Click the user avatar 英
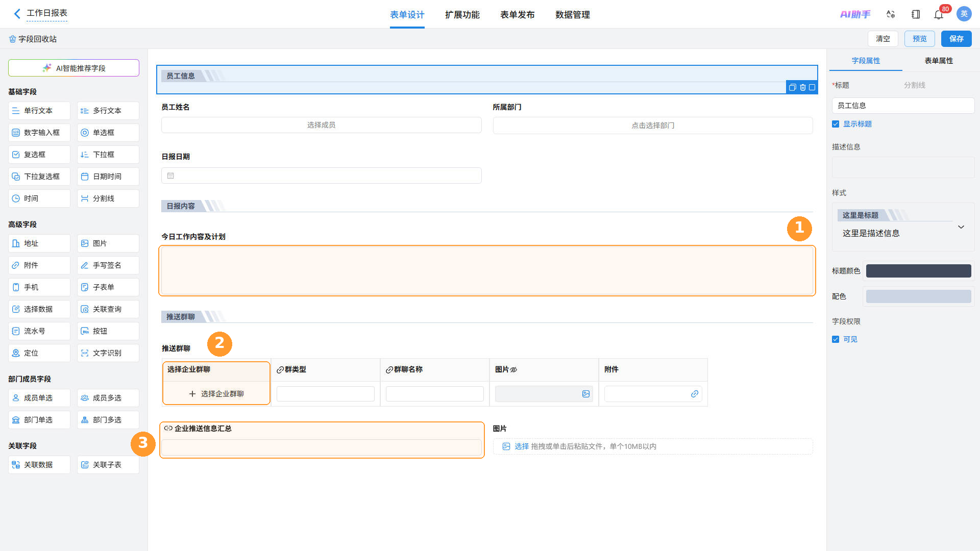 964,14
